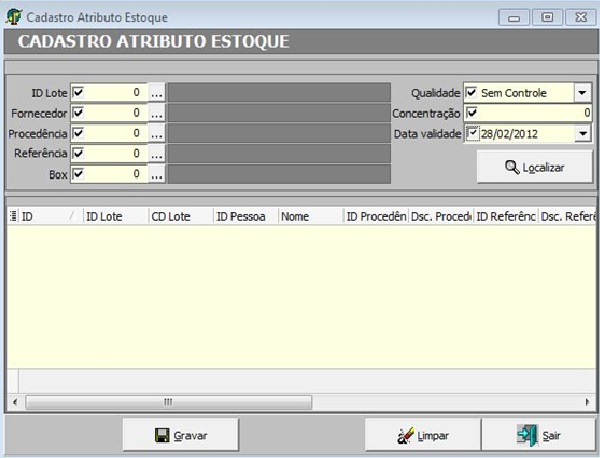The width and height of the screenshot is (600, 458).
Task: Click the application icon in title bar
Action: coord(14,18)
